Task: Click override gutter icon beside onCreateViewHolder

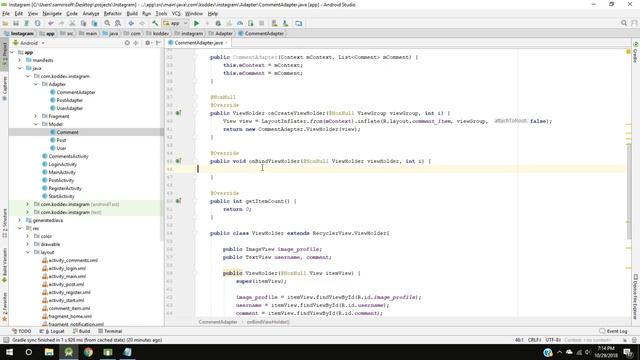Action: (x=178, y=113)
